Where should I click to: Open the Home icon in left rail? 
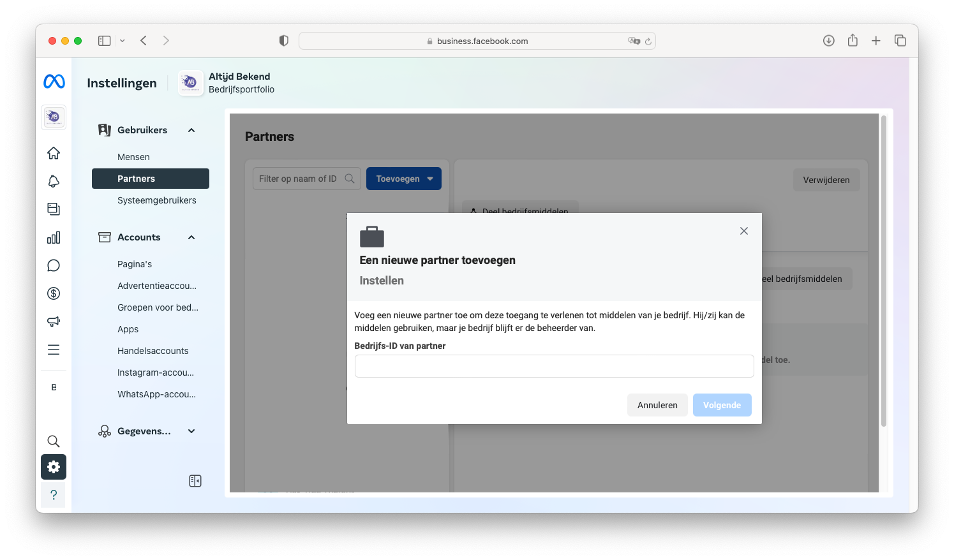(54, 153)
